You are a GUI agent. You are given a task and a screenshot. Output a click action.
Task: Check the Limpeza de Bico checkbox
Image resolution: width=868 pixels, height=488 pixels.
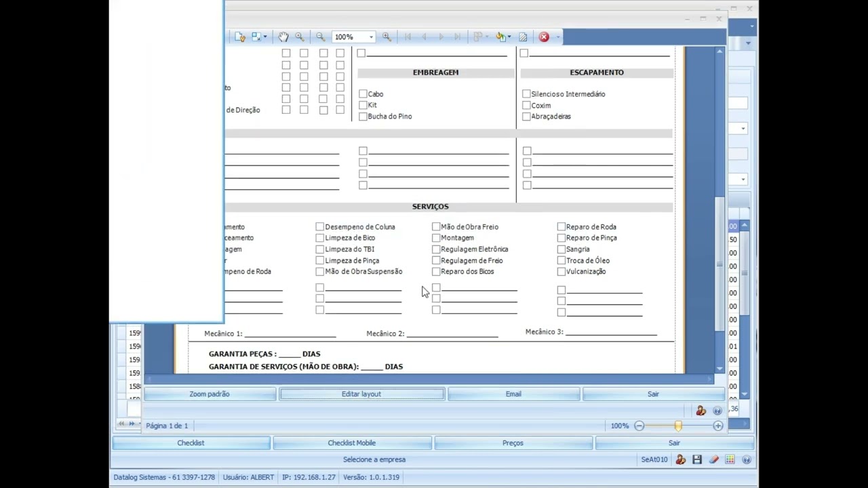click(319, 238)
